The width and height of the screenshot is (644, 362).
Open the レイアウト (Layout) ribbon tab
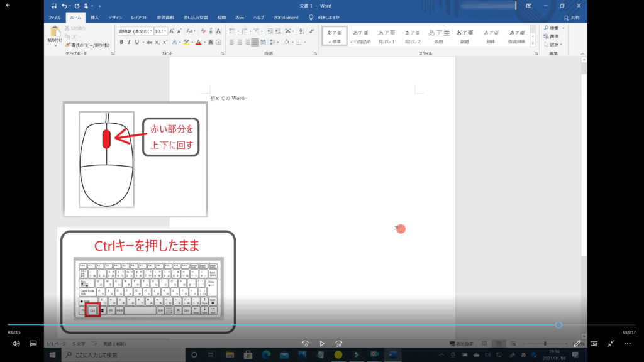click(140, 18)
